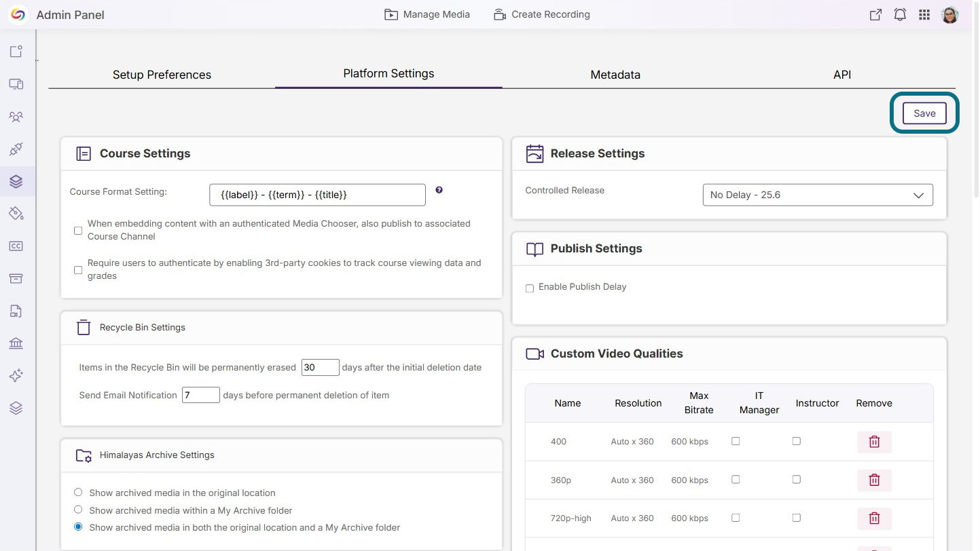Edit the recycle bin erase days field
The height and width of the screenshot is (551, 980).
(320, 367)
